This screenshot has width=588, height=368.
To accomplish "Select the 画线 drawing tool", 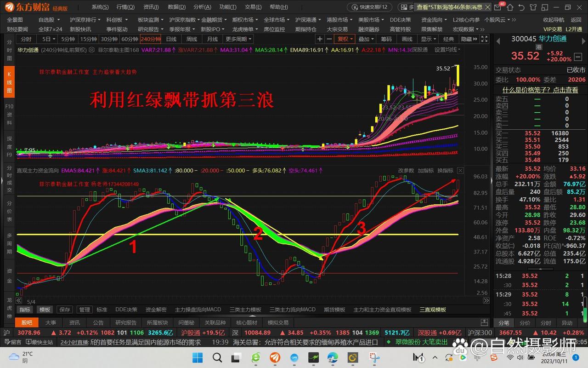I will click(x=407, y=39).
